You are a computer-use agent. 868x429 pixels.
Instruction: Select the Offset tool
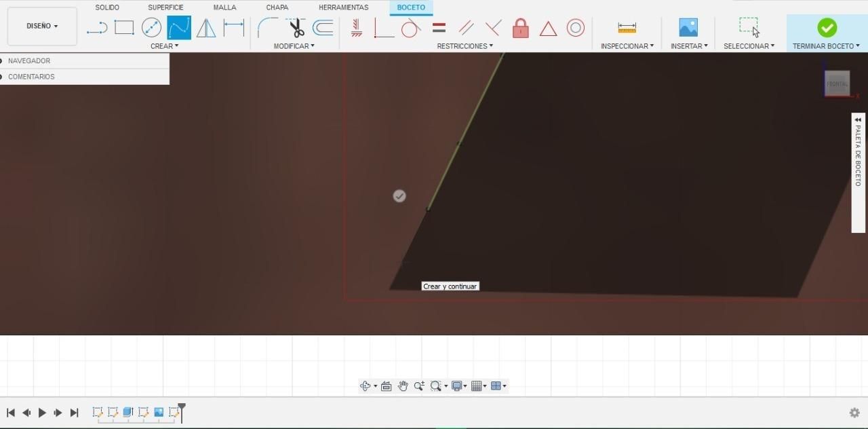pos(323,28)
